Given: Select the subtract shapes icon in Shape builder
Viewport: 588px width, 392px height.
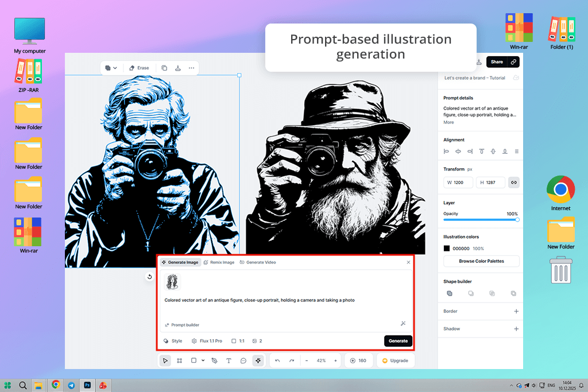Looking at the screenshot, I should tap(471, 293).
